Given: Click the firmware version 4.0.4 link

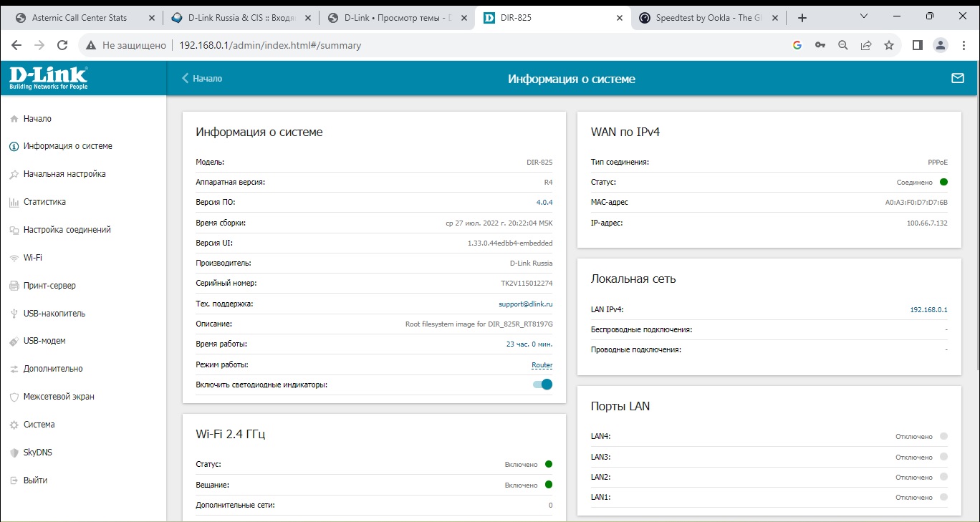Looking at the screenshot, I should tap(544, 202).
